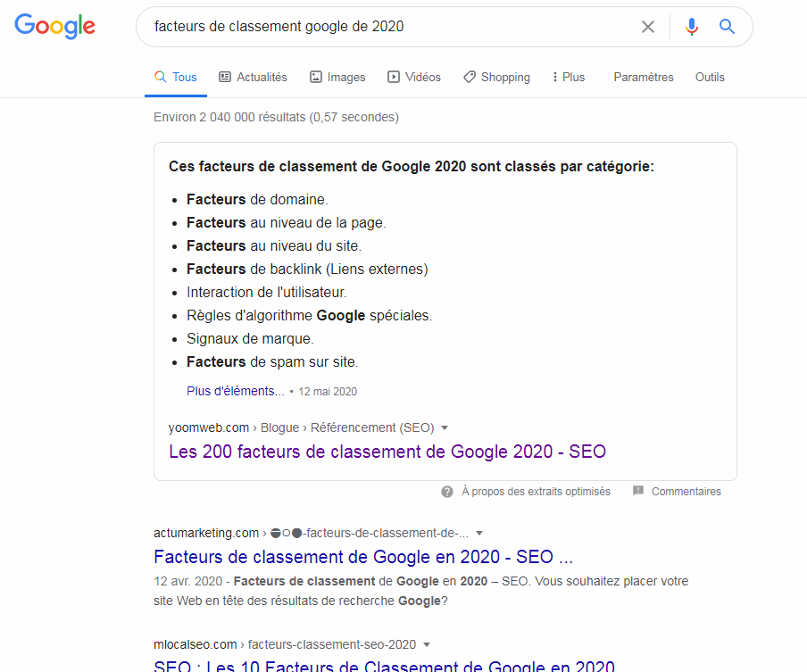Open the yoomweb result about 200 ranking factors
The width and height of the screenshot is (807, 672).
click(387, 452)
